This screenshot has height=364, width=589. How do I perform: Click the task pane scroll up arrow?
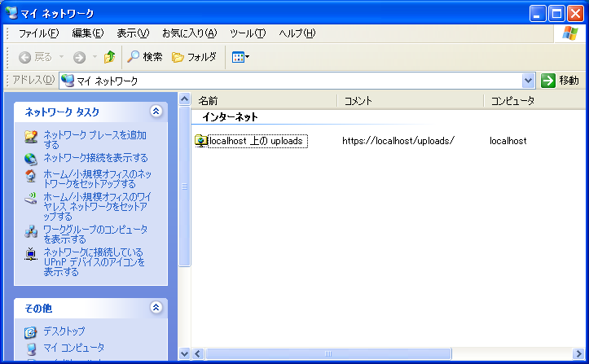tap(184, 99)
